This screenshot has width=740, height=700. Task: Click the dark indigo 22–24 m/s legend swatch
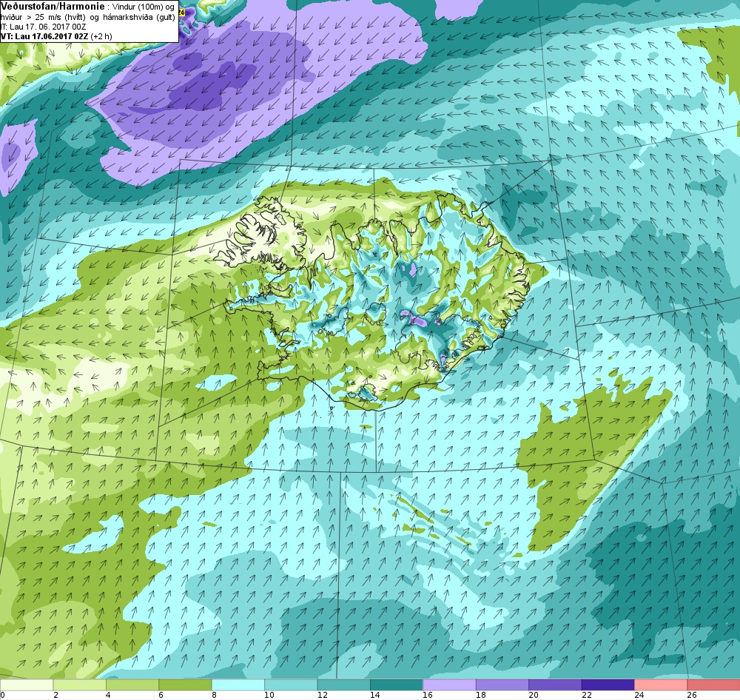point(608,684)
